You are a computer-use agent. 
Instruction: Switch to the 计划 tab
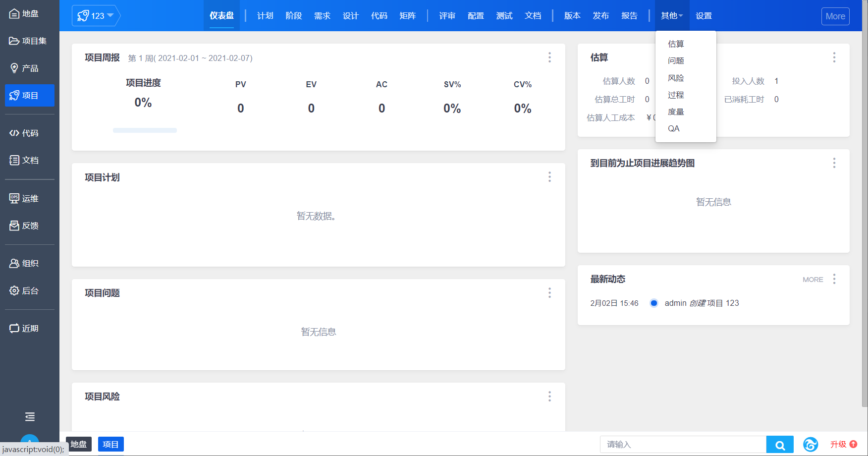(x=265, y=16)
